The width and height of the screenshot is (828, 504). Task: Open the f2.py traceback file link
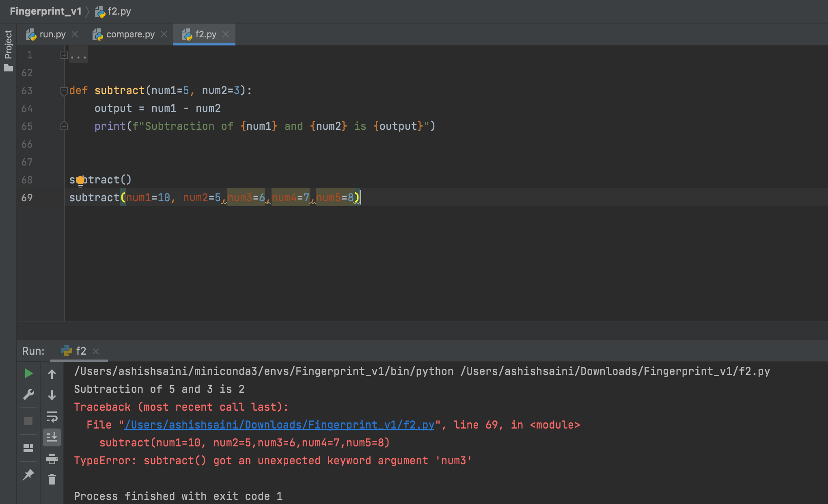(x=279, y=425)
